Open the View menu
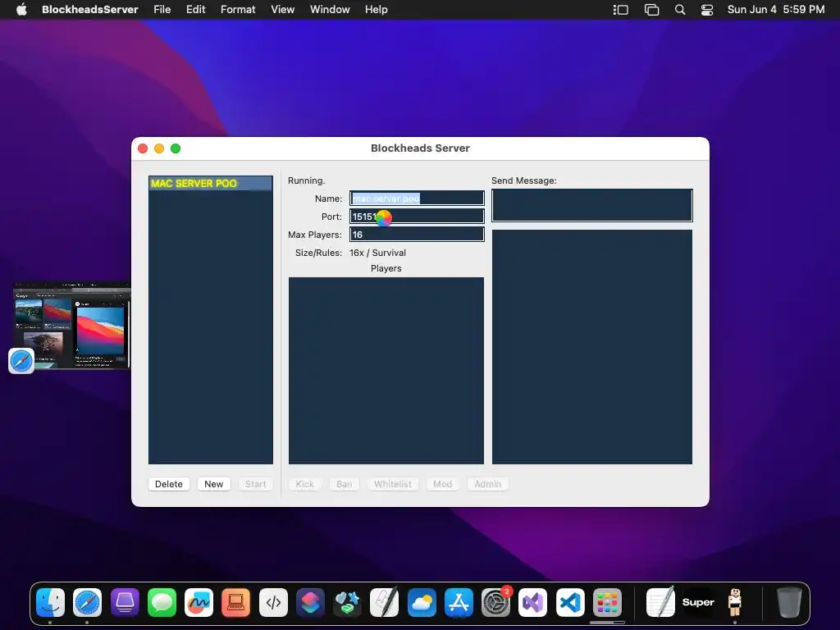This screenshot has height=630, width=840. point(282,9)
